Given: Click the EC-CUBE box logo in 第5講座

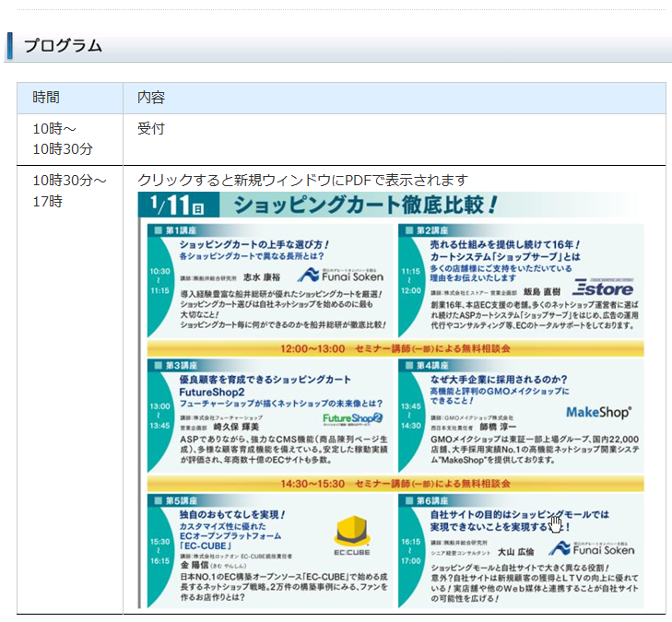Looking at the screenshot, I should tap(352, 535).
